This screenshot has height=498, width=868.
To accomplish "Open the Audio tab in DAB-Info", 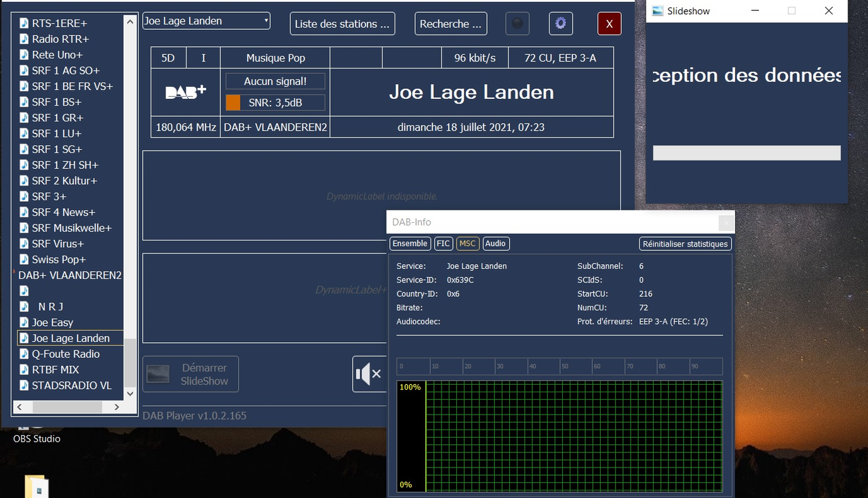I will pyautogui.click(x=496, y=243).
